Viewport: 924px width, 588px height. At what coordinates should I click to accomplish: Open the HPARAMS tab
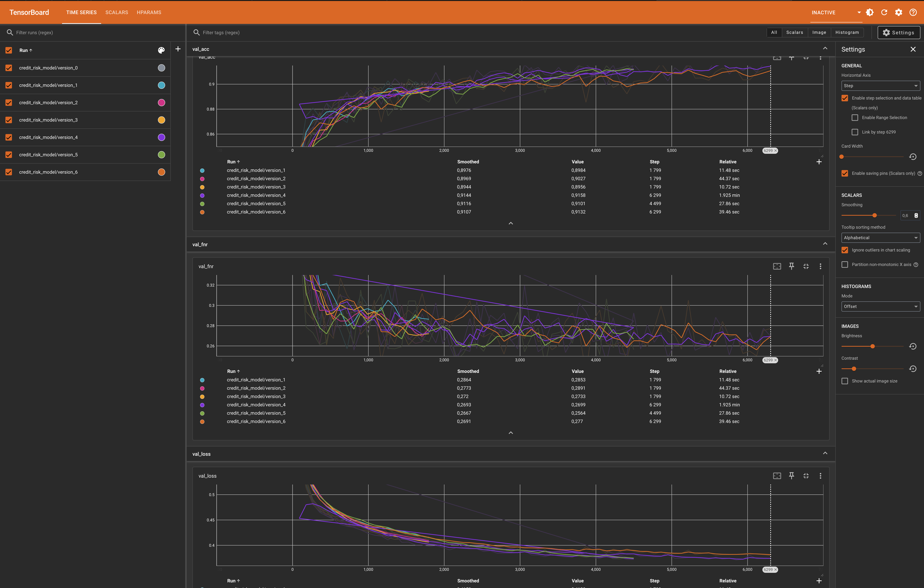tap(149, 12)
